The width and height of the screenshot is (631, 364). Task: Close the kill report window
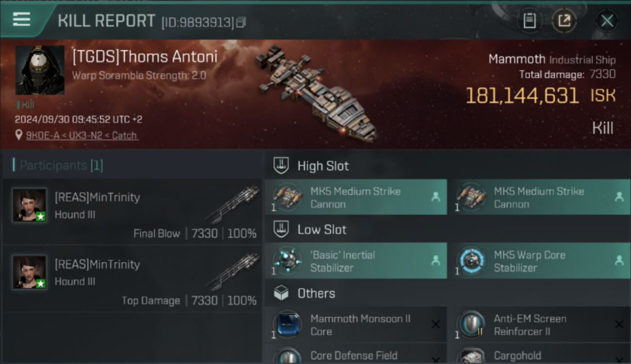607,20
